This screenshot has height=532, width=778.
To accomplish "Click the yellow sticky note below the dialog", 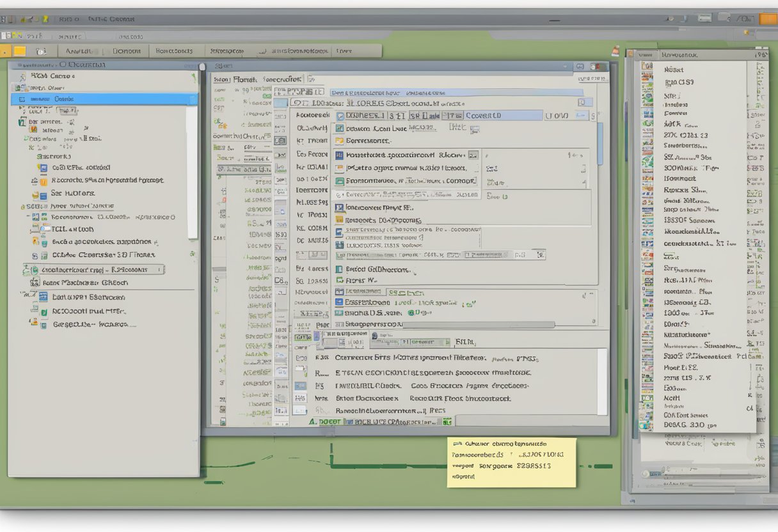I will coord(511,462).
